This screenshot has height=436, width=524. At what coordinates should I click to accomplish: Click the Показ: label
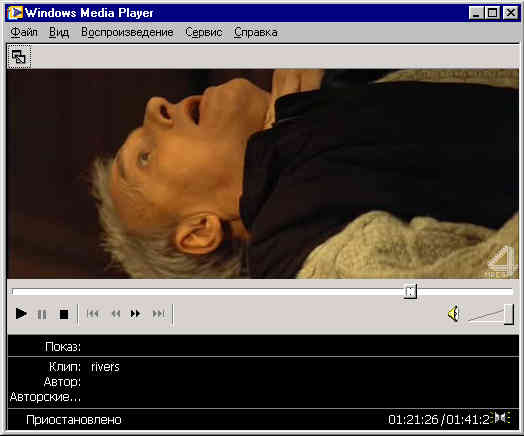click(x=63, y=347)
